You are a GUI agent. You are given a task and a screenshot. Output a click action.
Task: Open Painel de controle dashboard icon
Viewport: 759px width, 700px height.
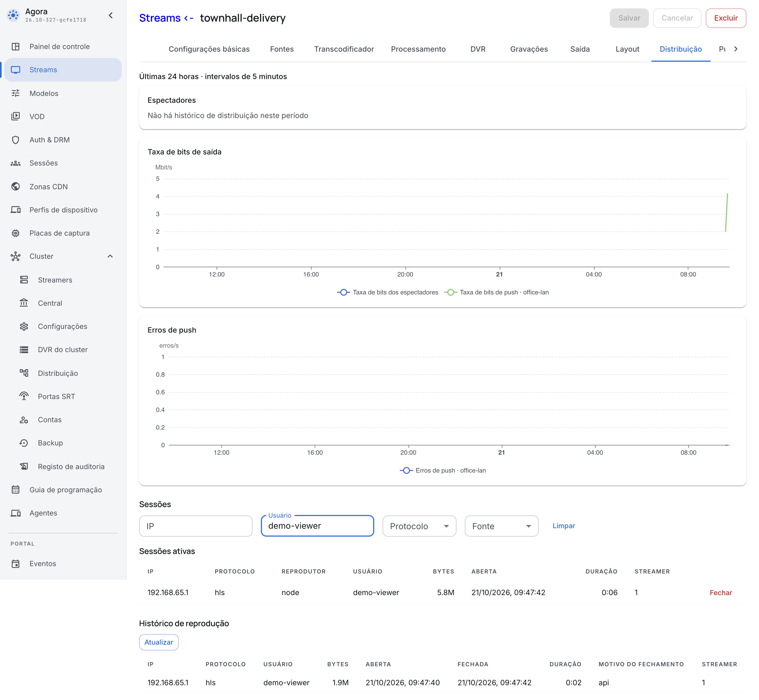[16, 47]
